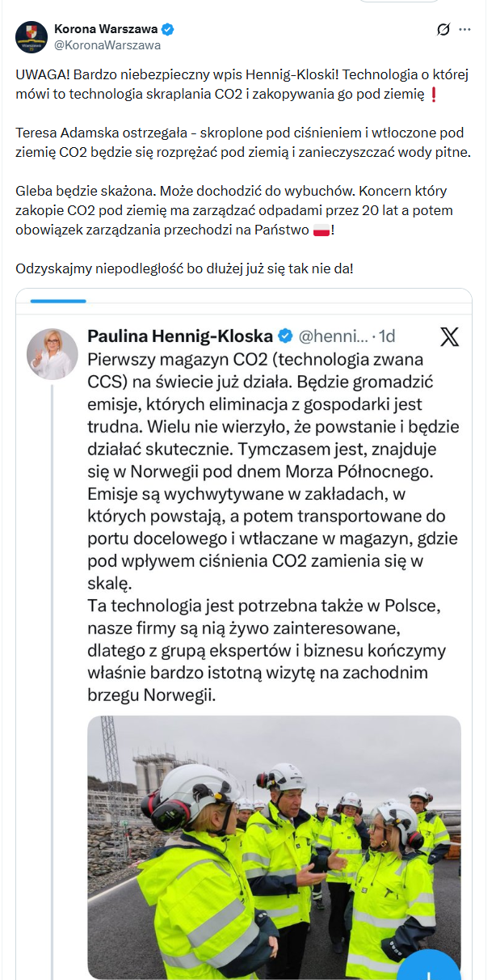
Task: Click the paragraph mentioning Teresa Adamska
Action: point(242,142)
